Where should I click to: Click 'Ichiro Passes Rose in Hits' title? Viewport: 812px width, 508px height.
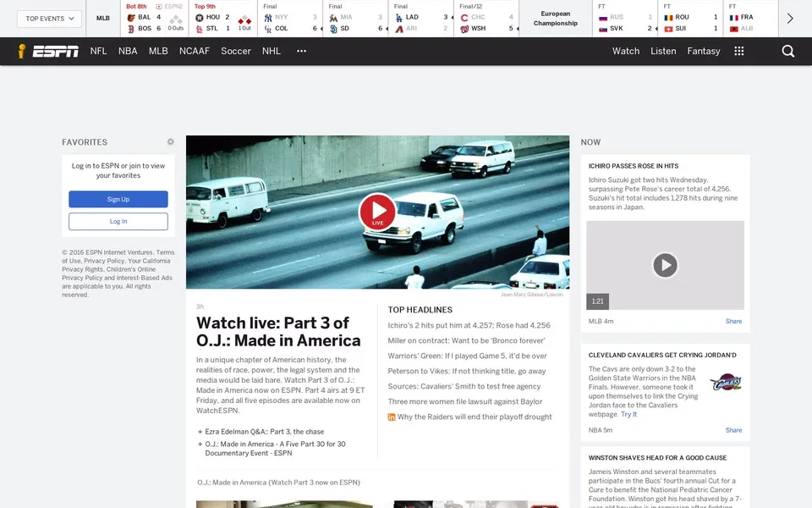pyautogui.click(x=633, y=166)
